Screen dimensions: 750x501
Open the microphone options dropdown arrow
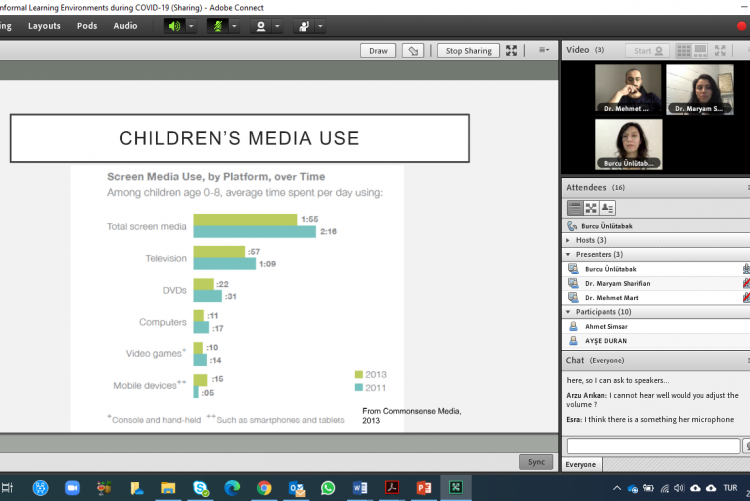tap(234, 26)
